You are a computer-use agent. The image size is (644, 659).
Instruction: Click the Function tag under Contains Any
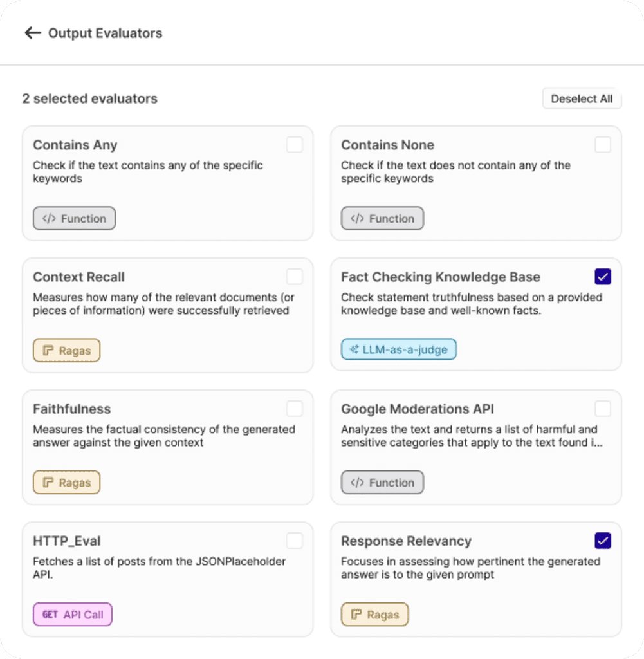click(x=74, y=219)
